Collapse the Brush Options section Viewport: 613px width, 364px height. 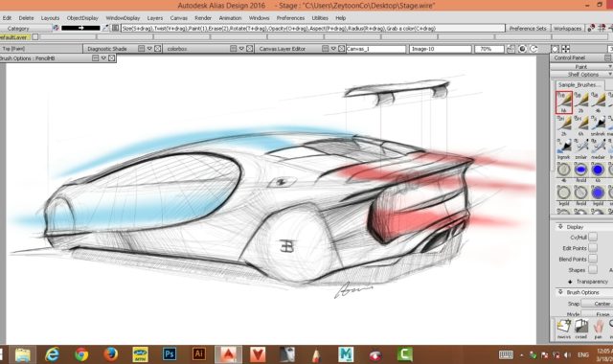tap(560, 292)
